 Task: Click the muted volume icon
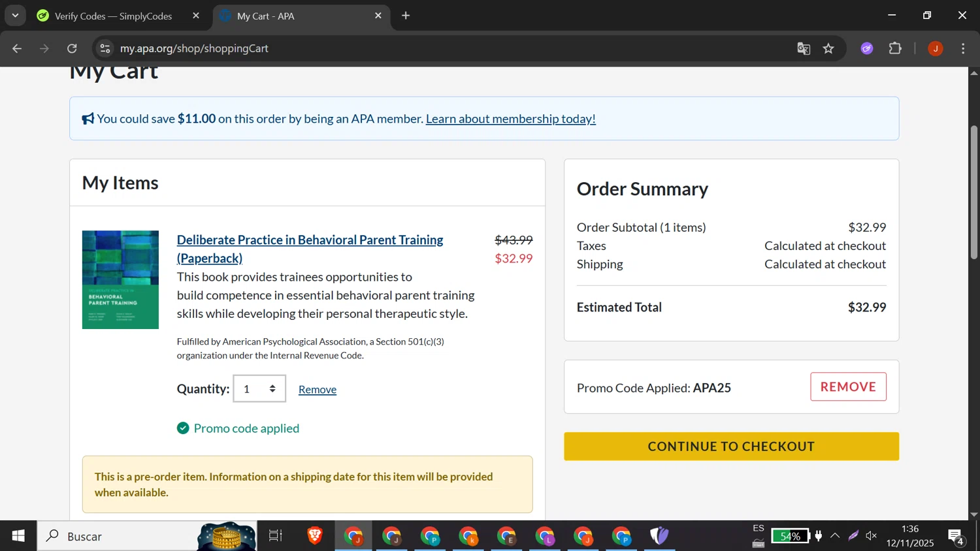(x=872, y=536)
